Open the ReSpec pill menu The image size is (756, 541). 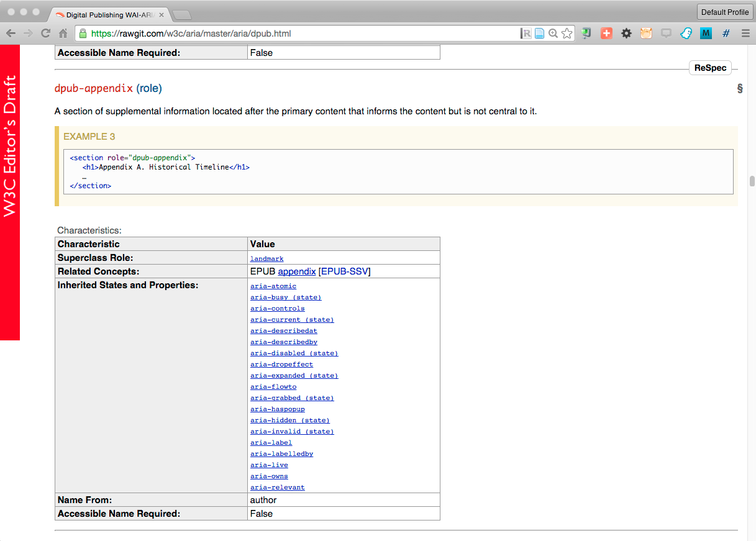(x=710, y=68)
